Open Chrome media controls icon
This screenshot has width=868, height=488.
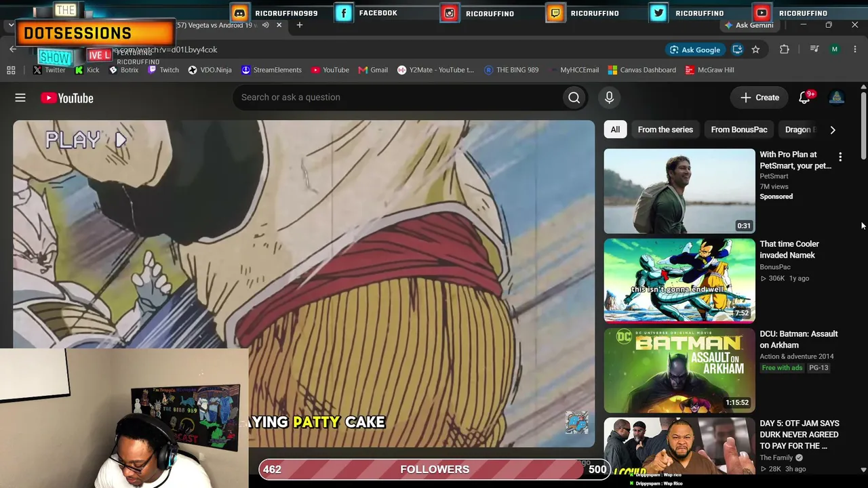pos(814,49)
